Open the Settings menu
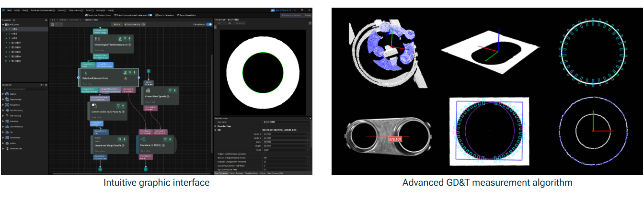This screenshot has height=201, width=644. [100, 10]
